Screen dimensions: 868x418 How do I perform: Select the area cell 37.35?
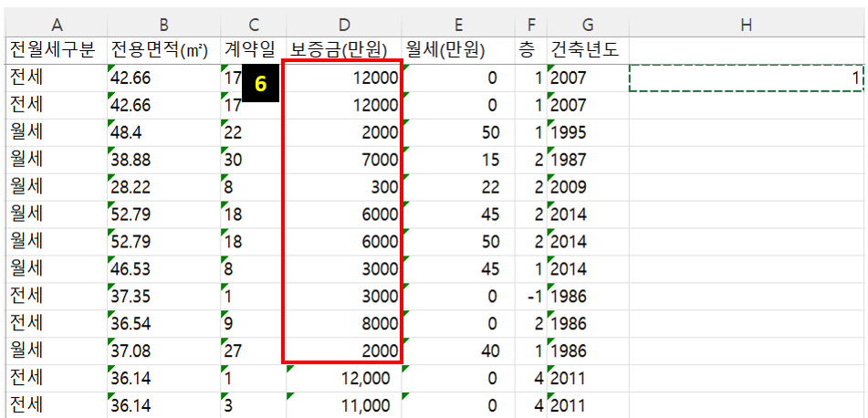pos(163,297)
